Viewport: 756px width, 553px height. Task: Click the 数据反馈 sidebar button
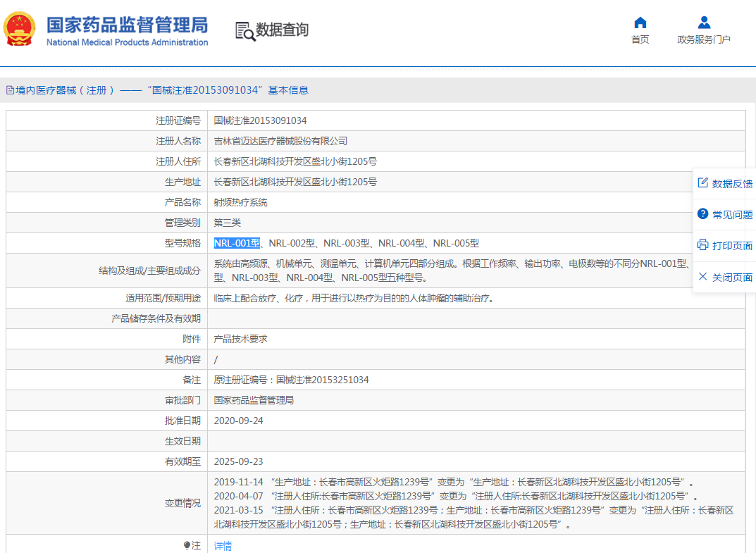click(x=725, y=183)
